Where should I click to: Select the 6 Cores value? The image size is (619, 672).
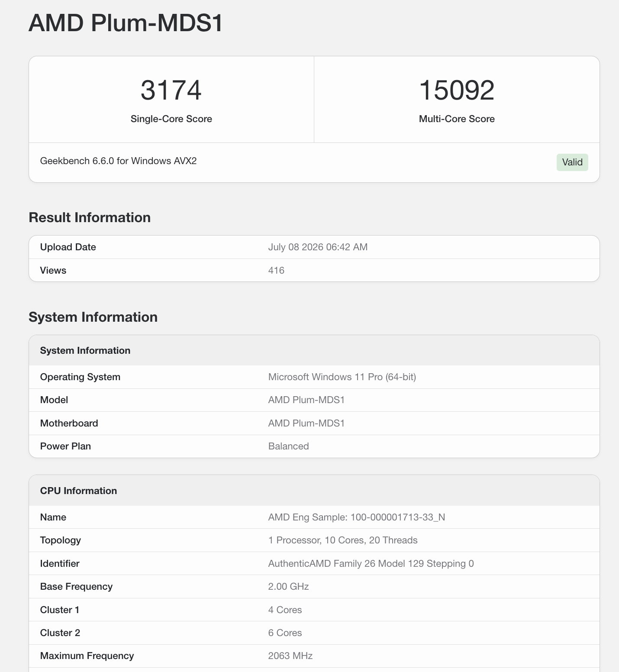coord(285,633)
